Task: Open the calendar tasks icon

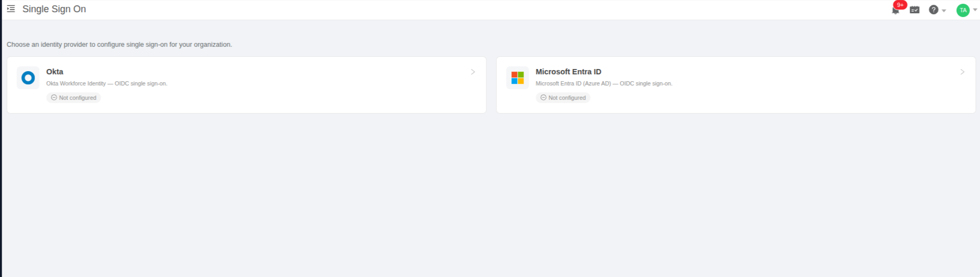Action: click(915, 10)
